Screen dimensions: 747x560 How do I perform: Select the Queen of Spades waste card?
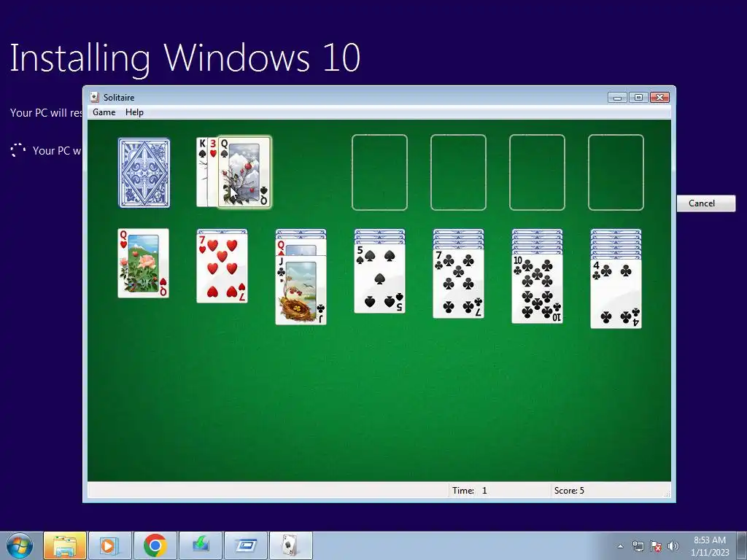245,172
